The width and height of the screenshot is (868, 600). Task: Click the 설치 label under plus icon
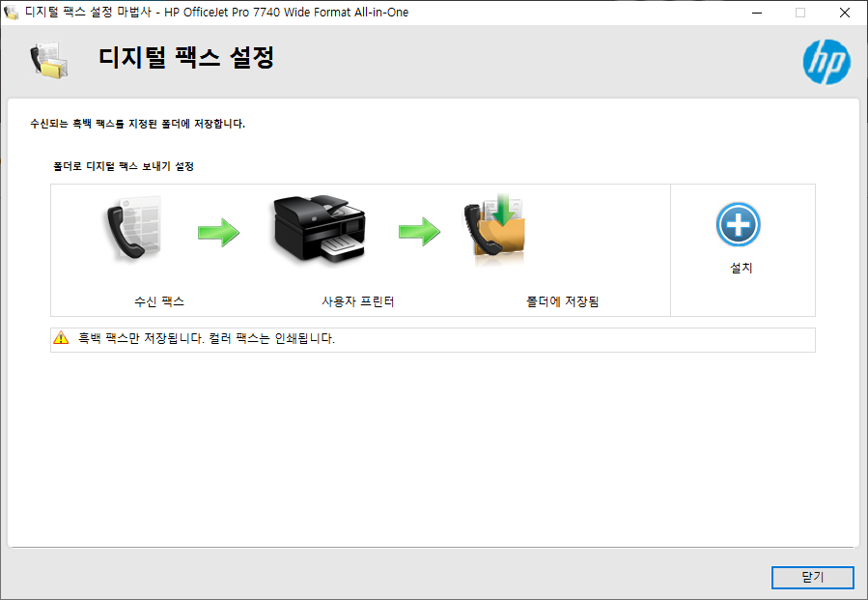[742, 269]
